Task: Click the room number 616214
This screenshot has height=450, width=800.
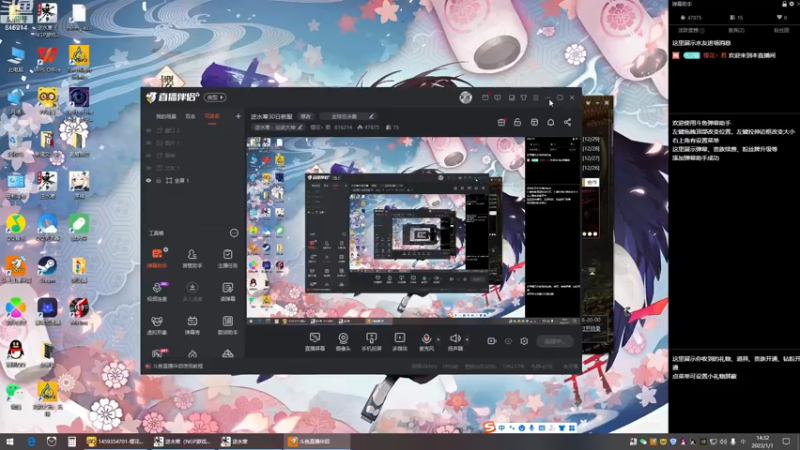Action: [x=343, y=127]
